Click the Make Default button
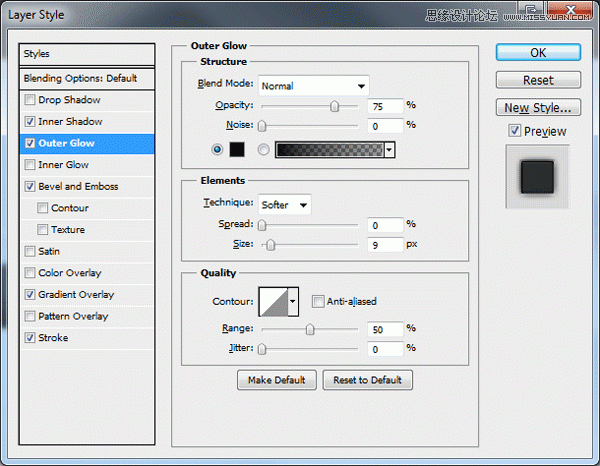 [x=277, y=380]
